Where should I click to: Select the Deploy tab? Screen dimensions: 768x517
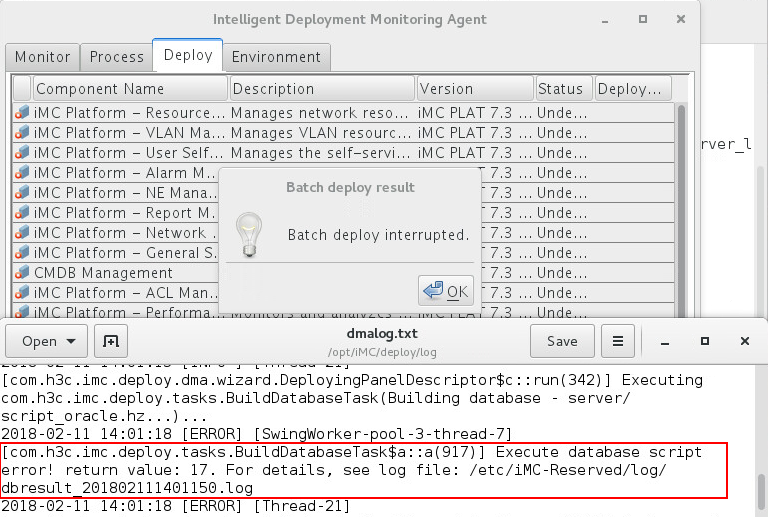[188, 55]
